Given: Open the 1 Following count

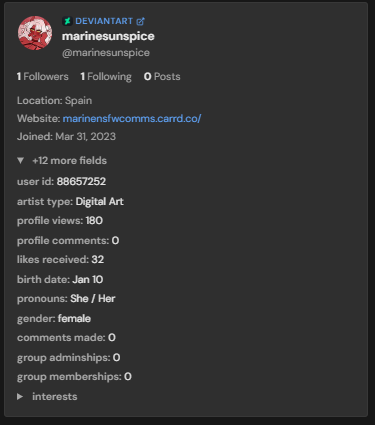Looking at the screenshot, I should [106, 77].
